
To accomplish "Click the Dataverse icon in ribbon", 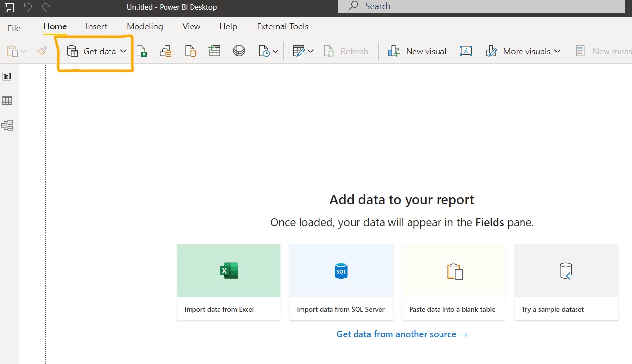I will [239, 51].
